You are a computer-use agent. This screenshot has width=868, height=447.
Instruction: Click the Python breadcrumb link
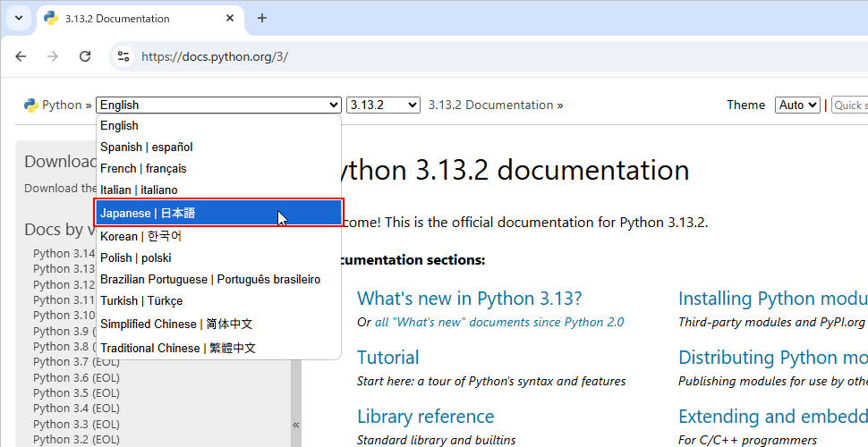click(x=62, y=105)
